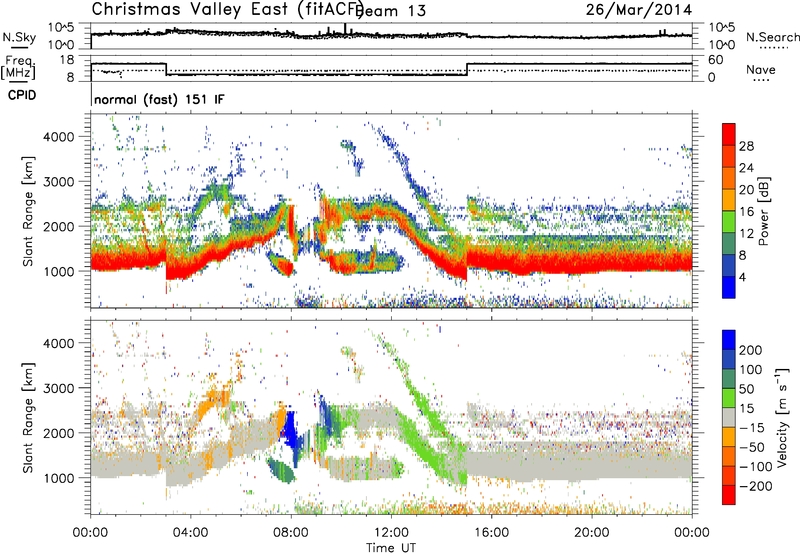Select the "-50" value on velocity colorbar
This screenshot has width=800, height=554.
tap(752, 448)
